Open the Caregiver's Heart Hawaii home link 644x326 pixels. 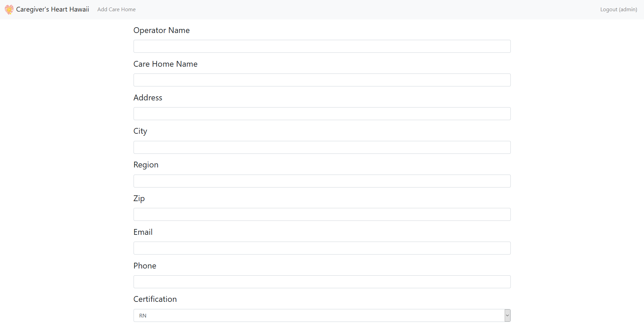[x=53, y=10]
